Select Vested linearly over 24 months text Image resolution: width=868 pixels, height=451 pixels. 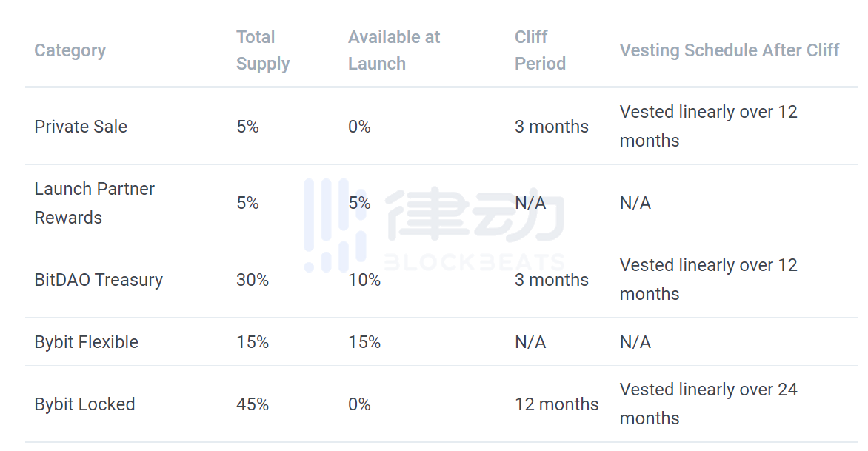click(x=708, y=404)
